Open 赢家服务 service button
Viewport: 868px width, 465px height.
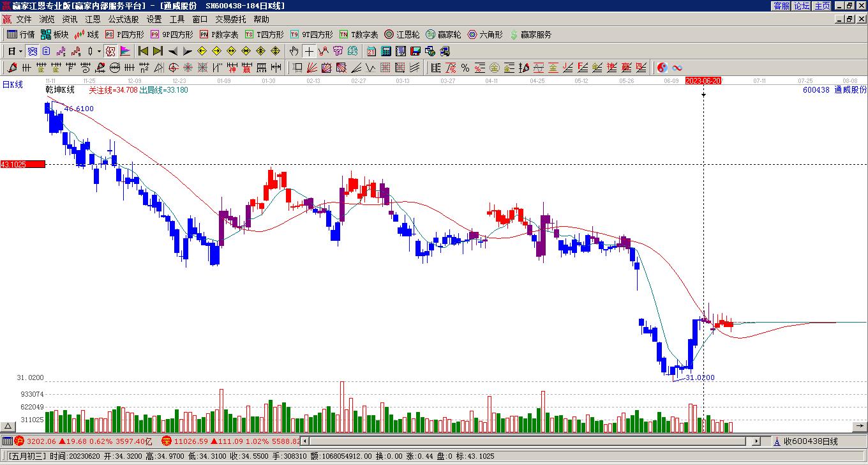[530, 34]
